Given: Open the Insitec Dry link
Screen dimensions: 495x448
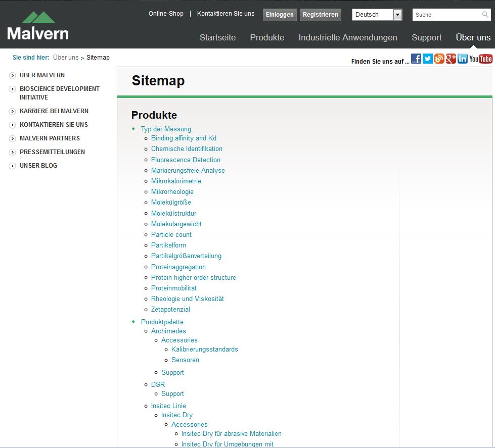Looking at the screenshot, I should point(177,415).
